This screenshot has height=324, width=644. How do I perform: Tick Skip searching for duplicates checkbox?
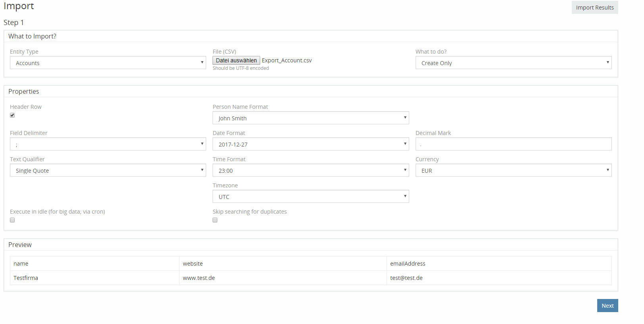pos(215,220)
